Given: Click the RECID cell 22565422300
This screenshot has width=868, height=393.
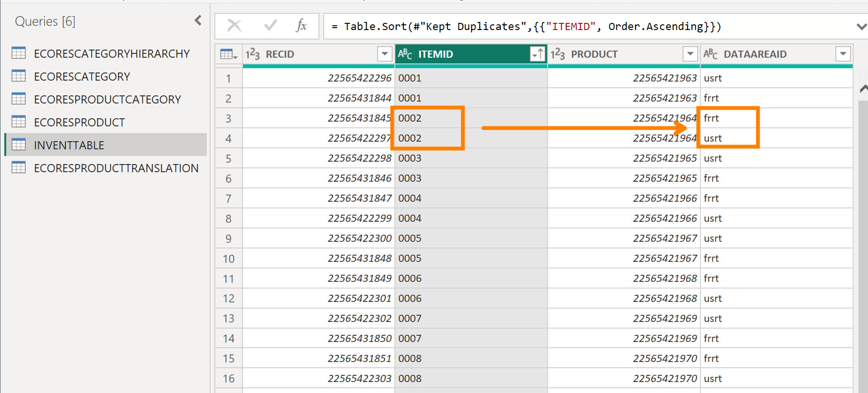Looking at the screenshot, I should click(x=319, y=238).
